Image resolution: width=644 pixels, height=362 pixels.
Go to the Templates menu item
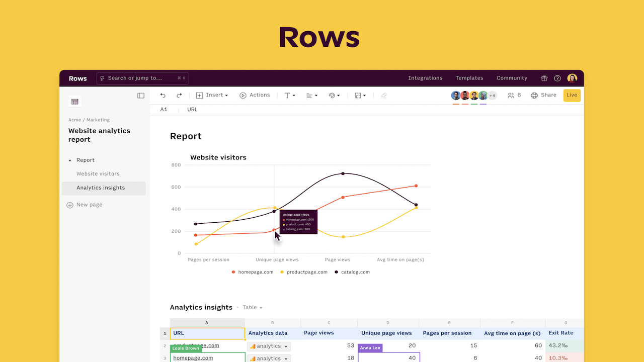(469, 78)
